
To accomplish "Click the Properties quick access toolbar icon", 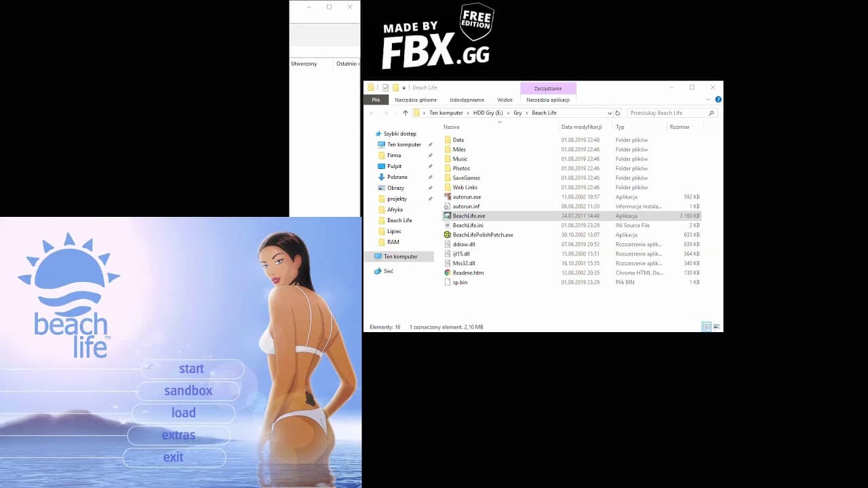I will pos(386,87).
